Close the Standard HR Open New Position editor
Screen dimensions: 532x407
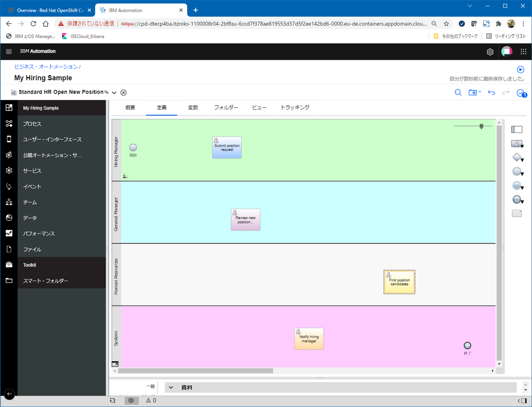(123, 93)
